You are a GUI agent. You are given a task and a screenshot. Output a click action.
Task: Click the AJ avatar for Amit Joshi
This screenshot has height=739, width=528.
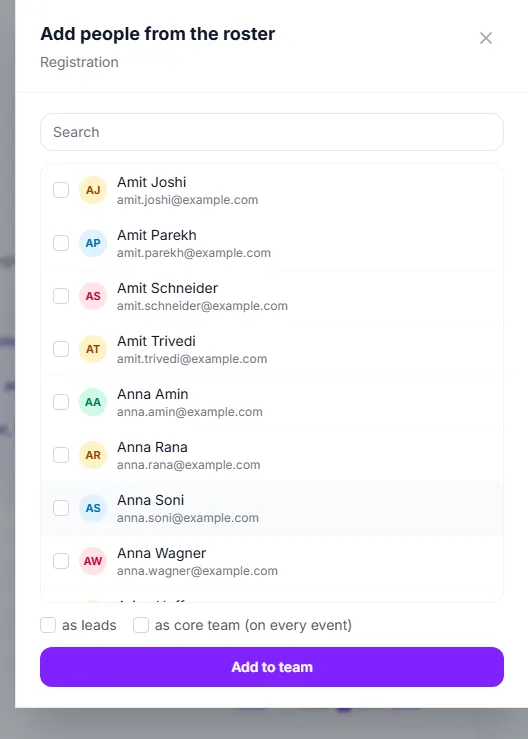click(93, 190)
